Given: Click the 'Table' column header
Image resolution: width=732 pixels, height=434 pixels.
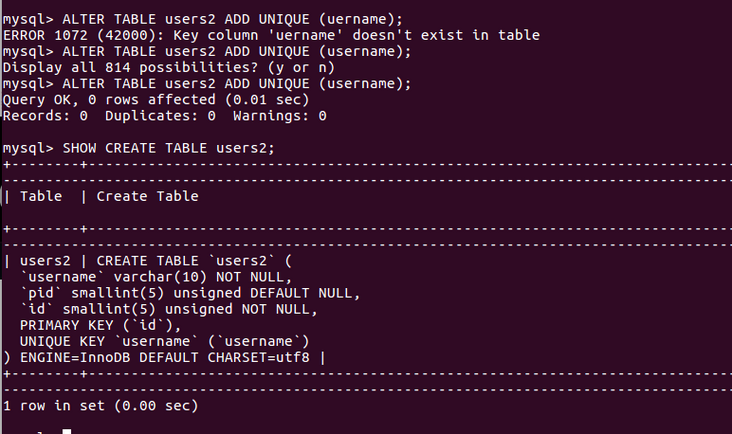Looking at the screenshot, I should point(41,196).
